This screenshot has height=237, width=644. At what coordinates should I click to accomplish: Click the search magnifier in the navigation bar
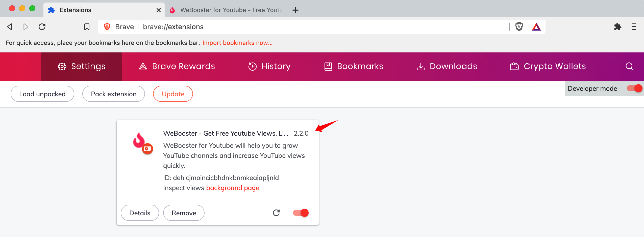pyautogui.click(x=629, y=67)
